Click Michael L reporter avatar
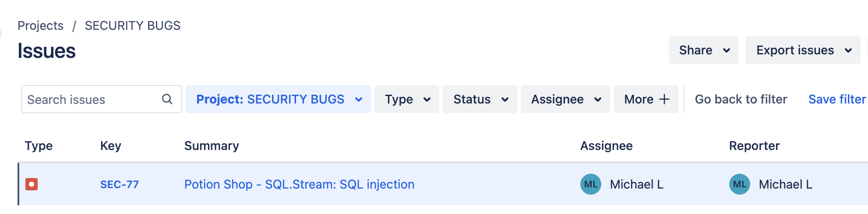 pyautogui.click(x=739, y=184)
